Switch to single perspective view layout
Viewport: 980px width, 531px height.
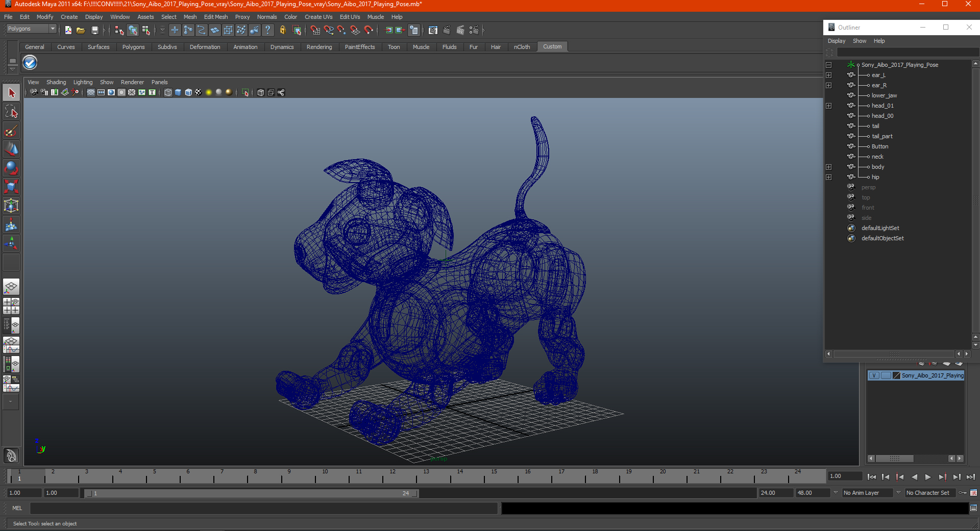click(x=11, y=287)
